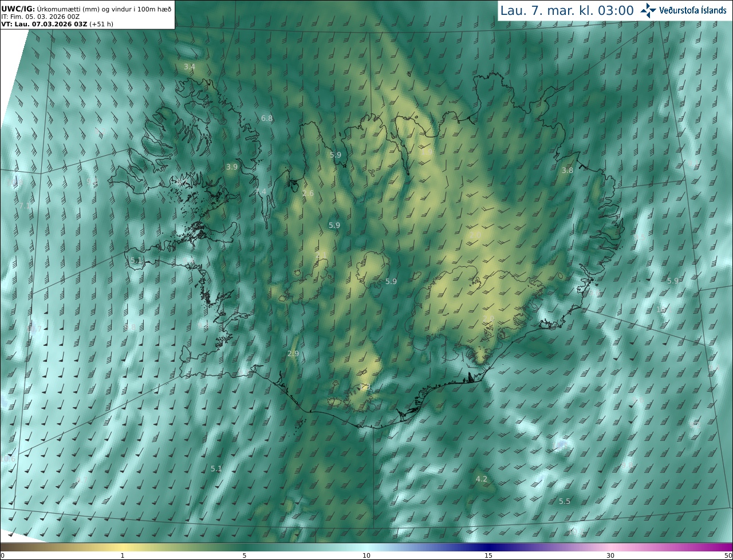Click the 6.8 value label on map
The image size is (733, 560).
click(267, 119)
